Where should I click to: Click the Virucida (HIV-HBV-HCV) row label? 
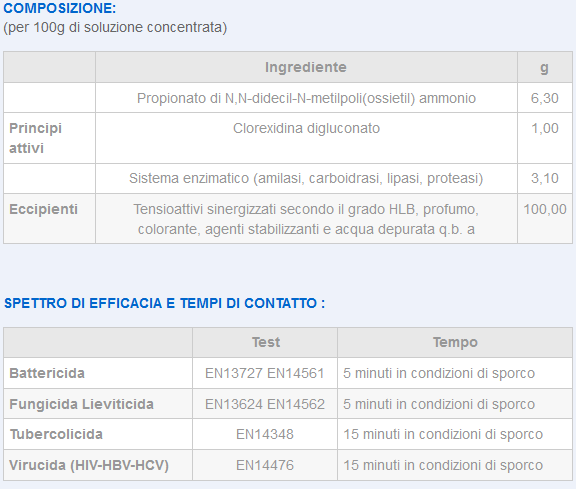[98, 465]
